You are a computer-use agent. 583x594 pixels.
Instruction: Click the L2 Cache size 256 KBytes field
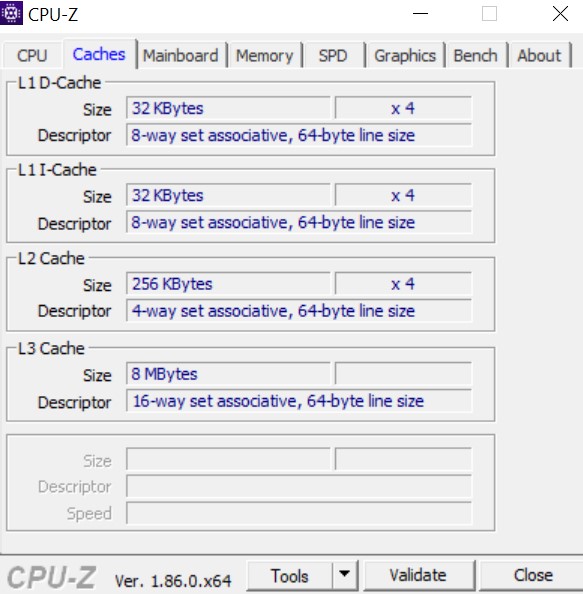(228, 284)
